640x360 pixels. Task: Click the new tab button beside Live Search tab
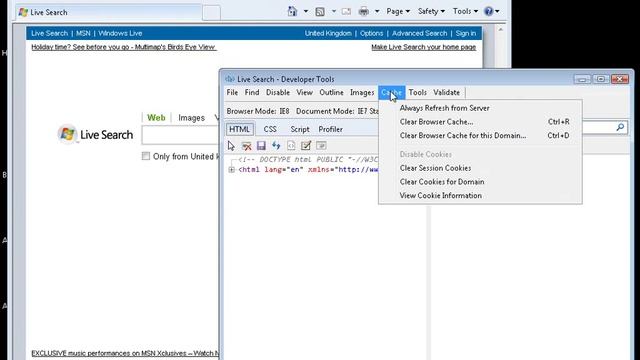211,12
